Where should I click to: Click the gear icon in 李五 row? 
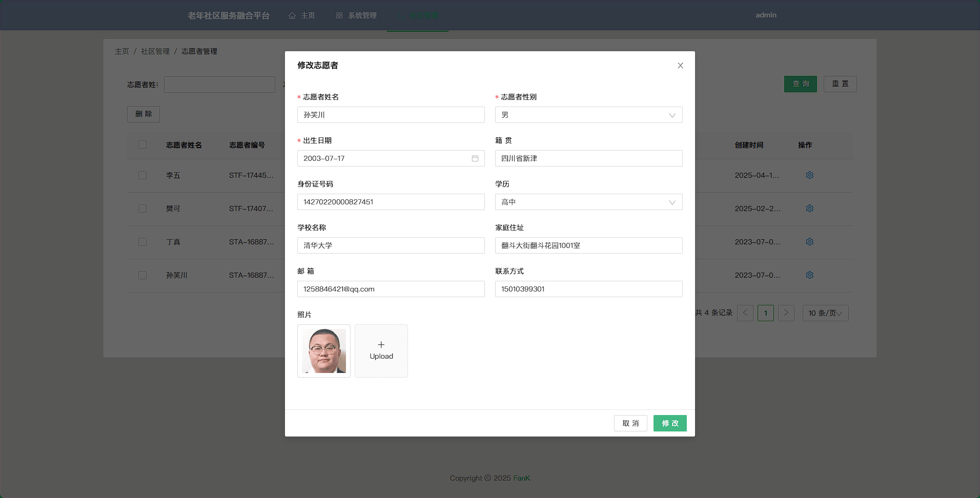click(809, 175)
